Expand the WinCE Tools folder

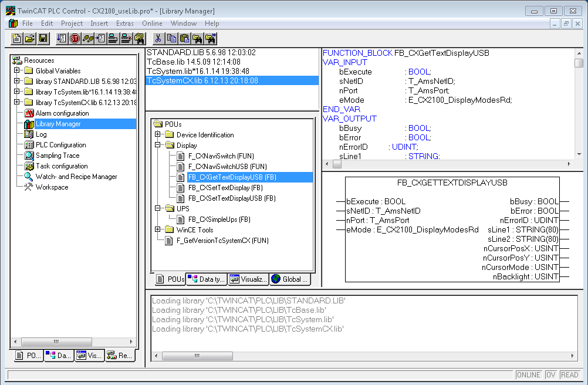157,229
